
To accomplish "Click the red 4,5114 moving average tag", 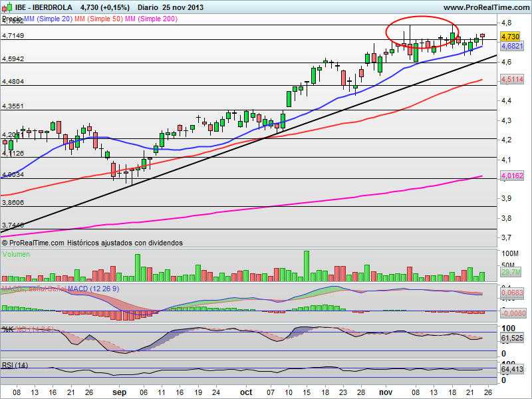I will tap(512, 79).
